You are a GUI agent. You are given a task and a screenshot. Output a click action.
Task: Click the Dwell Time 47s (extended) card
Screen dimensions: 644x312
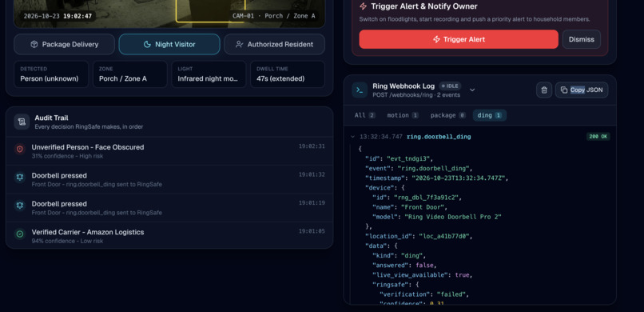(x=288, y=74)
